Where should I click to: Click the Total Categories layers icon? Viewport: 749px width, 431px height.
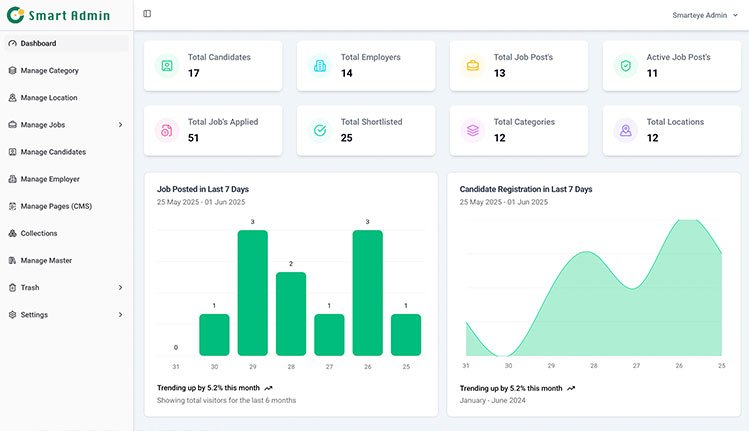tap(473, 130)
